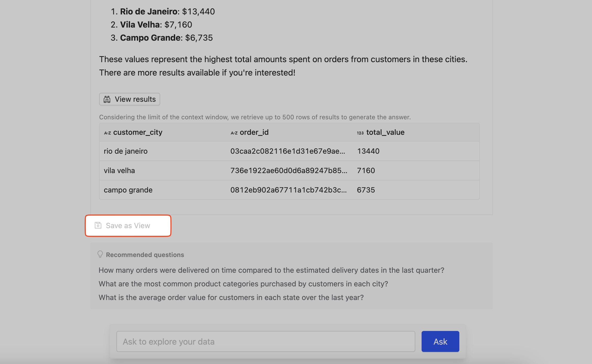
Task: Click the 123 type icon beside total_value
Action: (360, 133)
